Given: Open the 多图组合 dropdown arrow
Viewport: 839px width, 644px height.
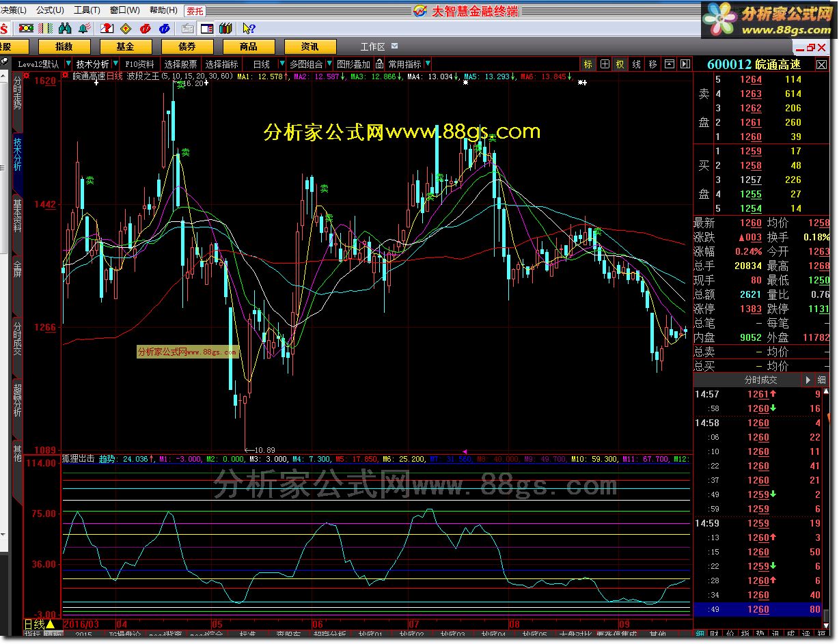Looking at the screenshot, I should pyautogui.click(x=330, y=64).
